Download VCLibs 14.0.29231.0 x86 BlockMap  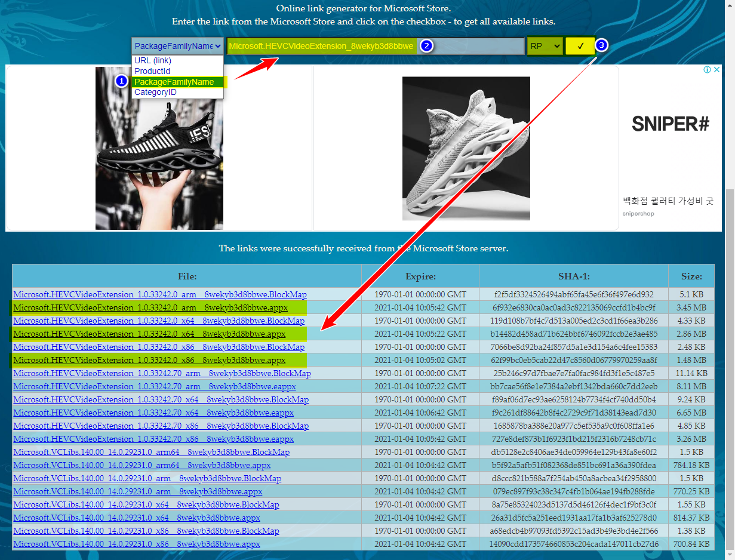pyautogui.click(x=146, y=531)
